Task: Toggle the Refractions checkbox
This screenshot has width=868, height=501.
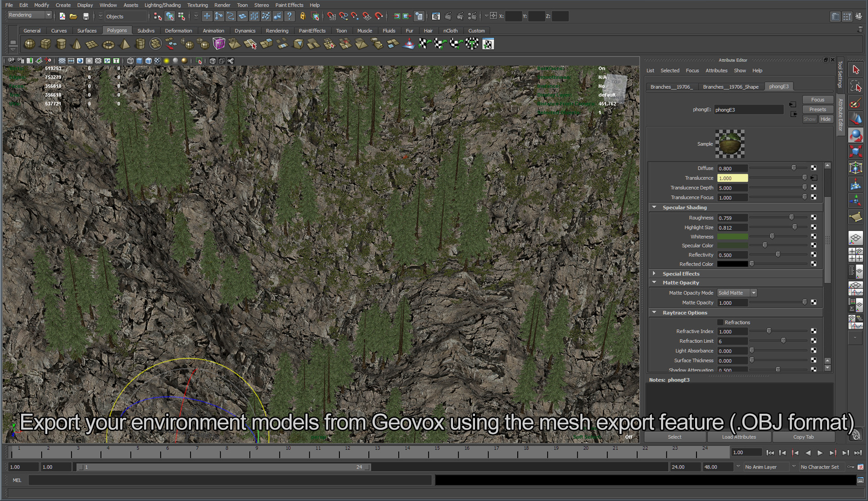Action: click(720, 322)
